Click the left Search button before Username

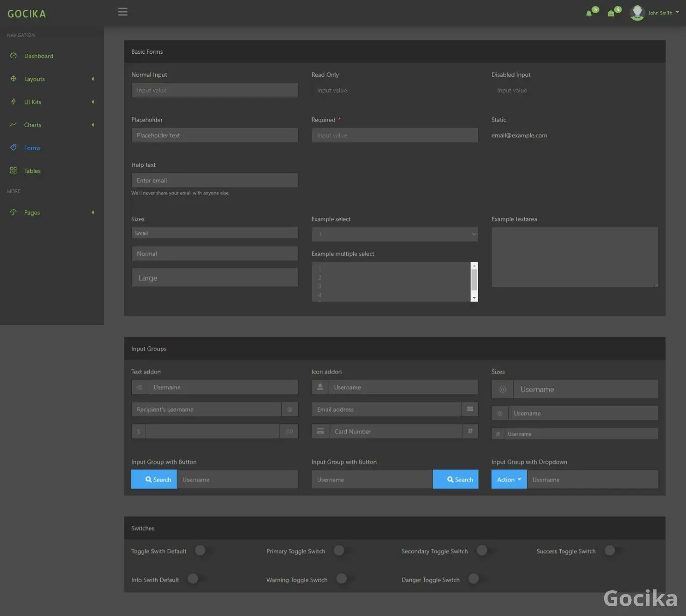pos(154,480)
